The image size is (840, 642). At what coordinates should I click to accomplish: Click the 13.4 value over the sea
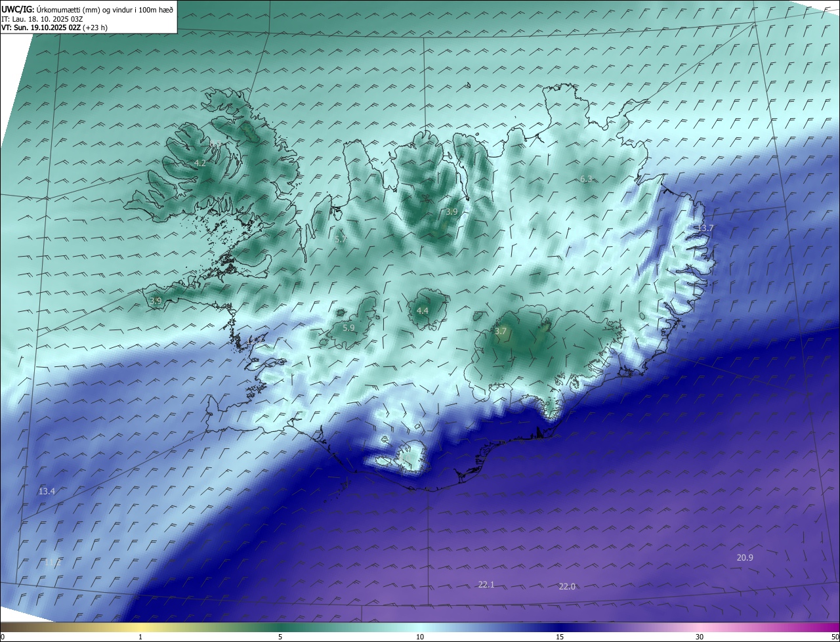(x=47, y=491)
